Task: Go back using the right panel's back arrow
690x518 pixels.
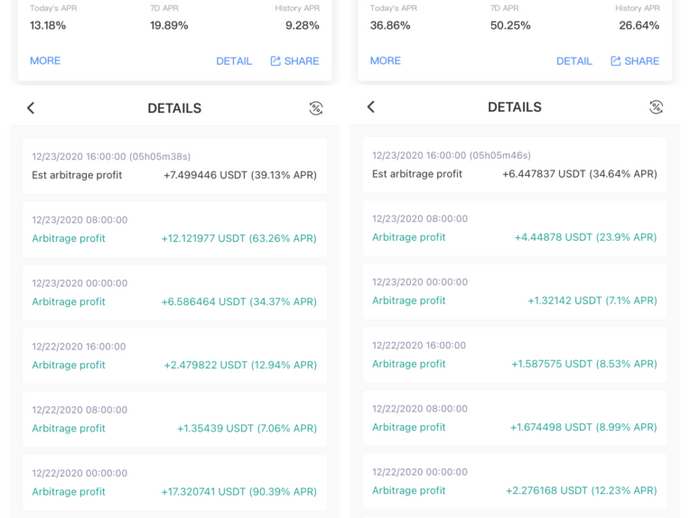Action: [x=371, y=107]
